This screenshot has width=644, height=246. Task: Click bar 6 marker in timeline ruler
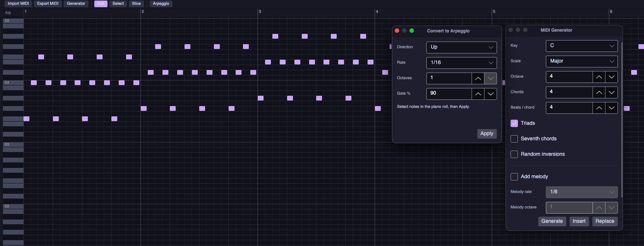point(611,12)
